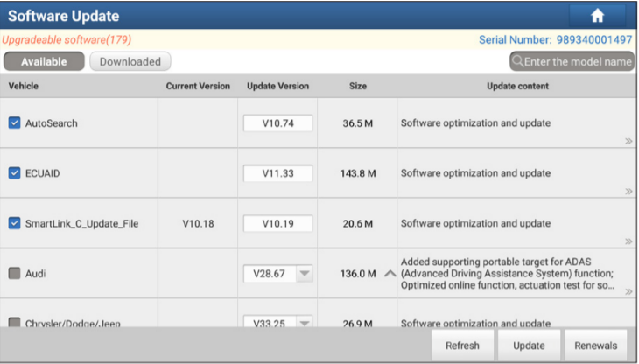Check the Audi software checkbox
Viewport: 639px width, 364px height.
[x=14, y=274]
